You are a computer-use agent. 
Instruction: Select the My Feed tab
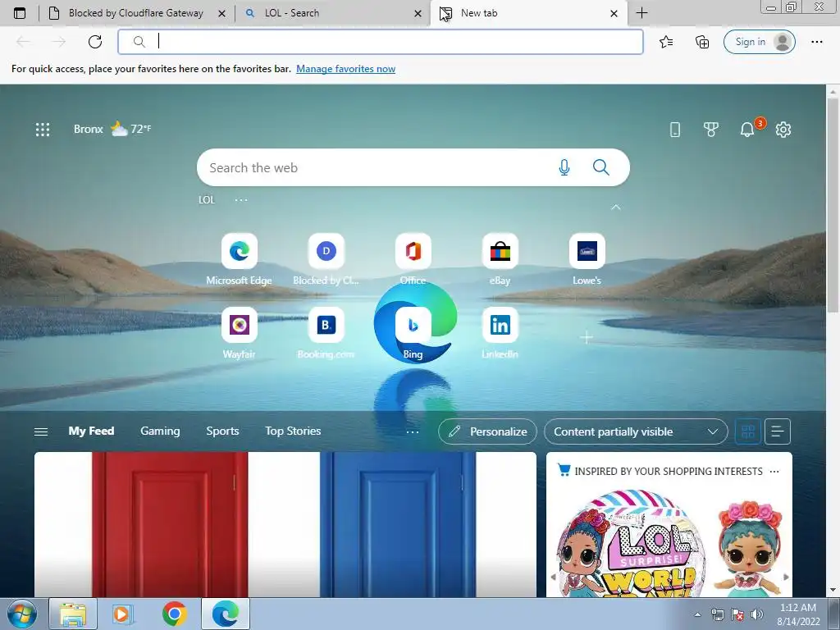91,431
